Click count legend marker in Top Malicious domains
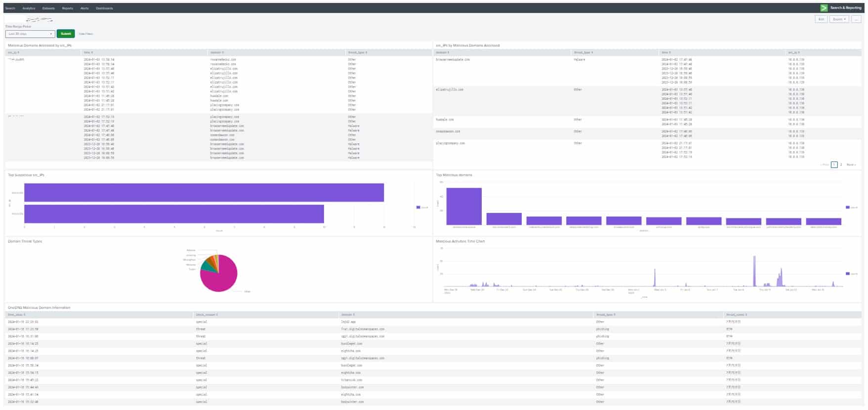Viewport: 868px width, 410px height. (x=848, y=207)
